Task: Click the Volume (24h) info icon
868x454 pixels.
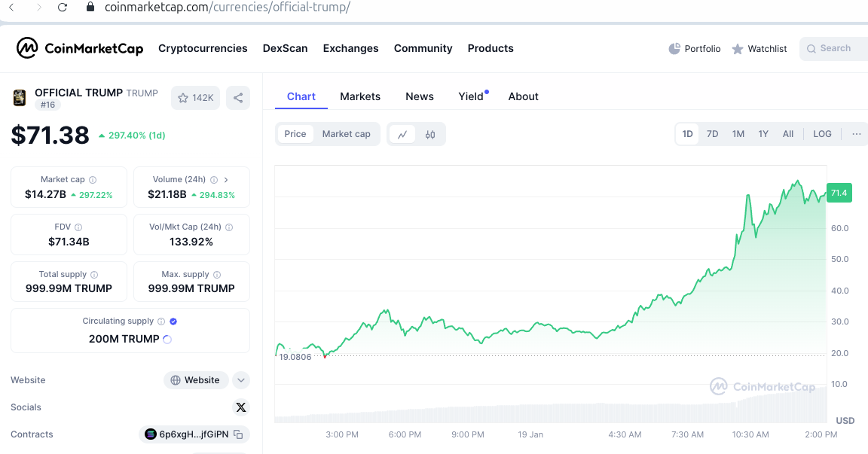Action: pos(214,180)
